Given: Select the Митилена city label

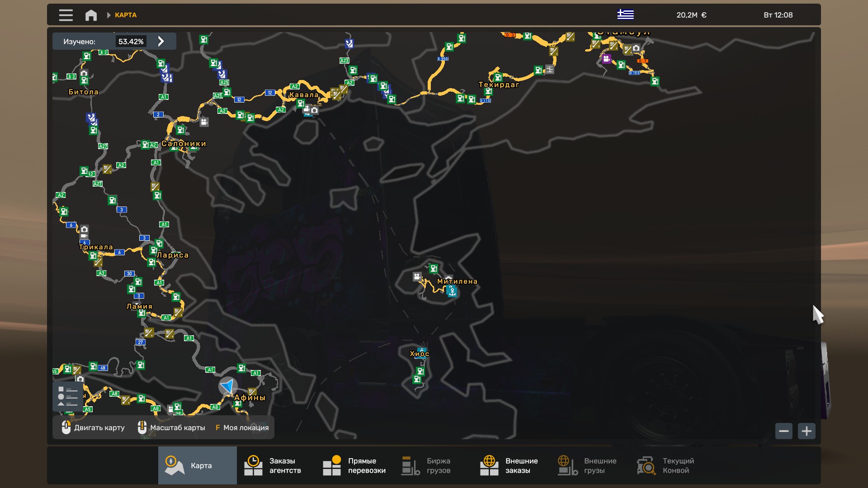Looking at the screenshot, I should coord(457,282).
